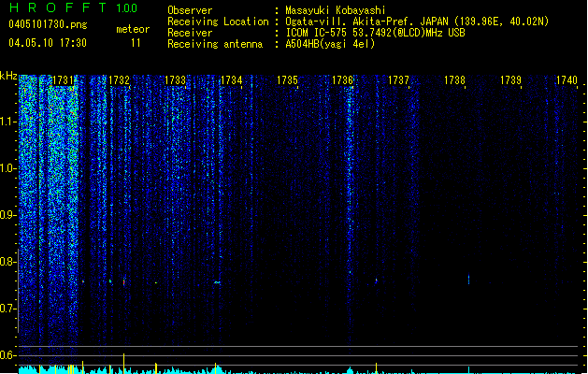This screenshot has height=374, width=588.
Task: Click the 0.7 kHz axis label
Action: pos(7,309)
